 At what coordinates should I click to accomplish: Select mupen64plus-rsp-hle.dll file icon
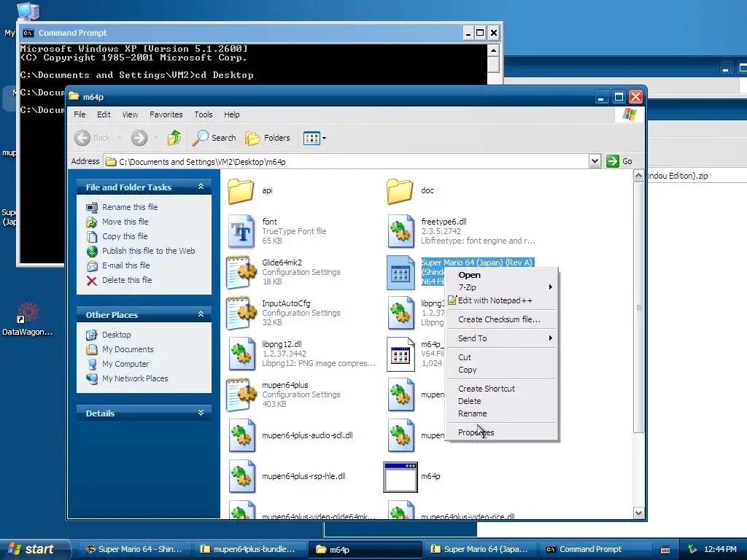coord(241,476)
